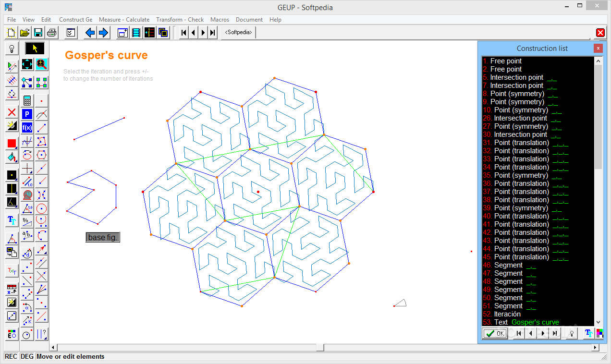
Task: Open the View menu
Action: (x=29, y=20)
